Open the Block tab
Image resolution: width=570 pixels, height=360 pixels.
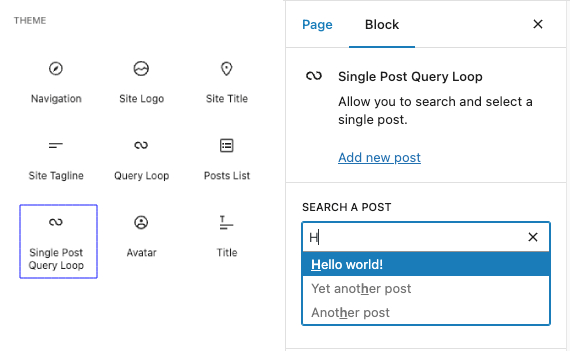(x=382, y=24)
